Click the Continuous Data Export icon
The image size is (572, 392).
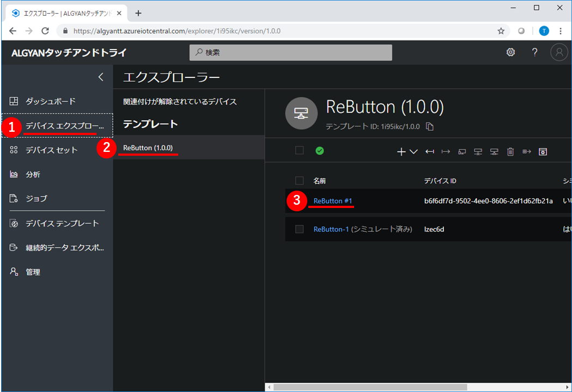(14, 248)
